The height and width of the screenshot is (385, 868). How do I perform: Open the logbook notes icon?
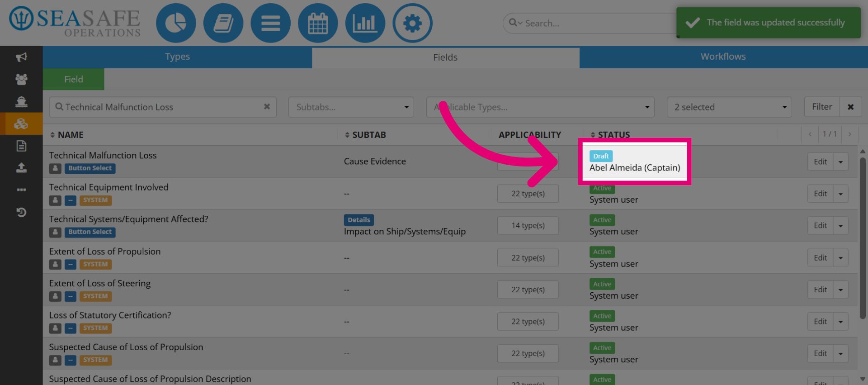223,23
